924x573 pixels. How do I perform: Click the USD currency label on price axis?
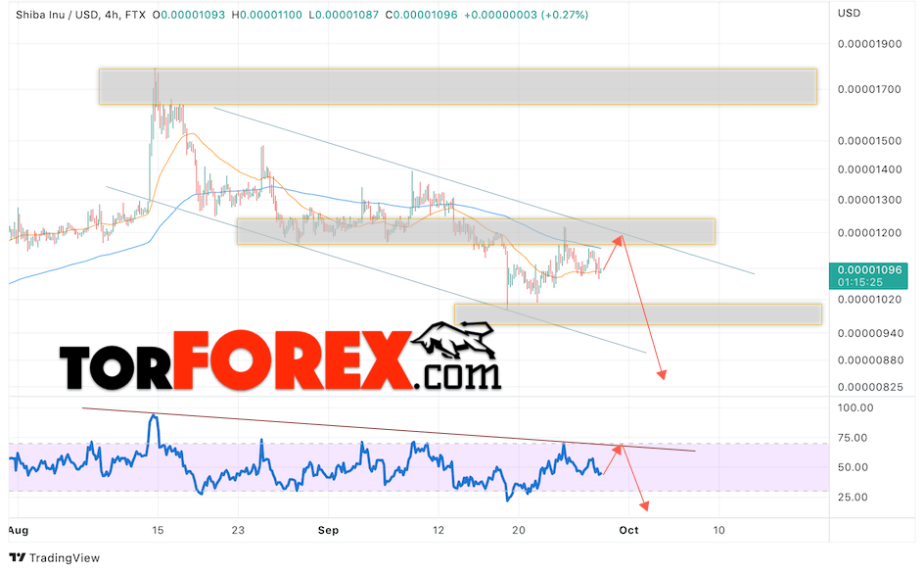point(850,13)
